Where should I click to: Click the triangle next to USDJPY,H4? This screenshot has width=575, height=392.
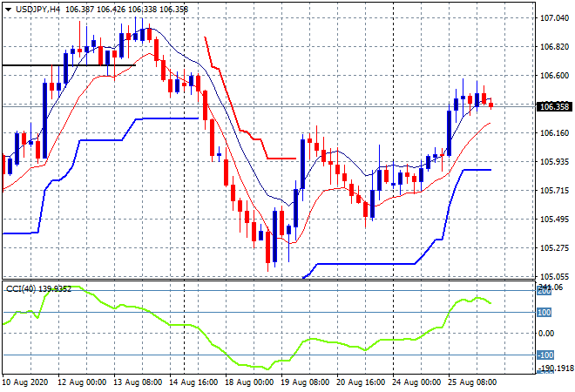click(x=8, y=10)
